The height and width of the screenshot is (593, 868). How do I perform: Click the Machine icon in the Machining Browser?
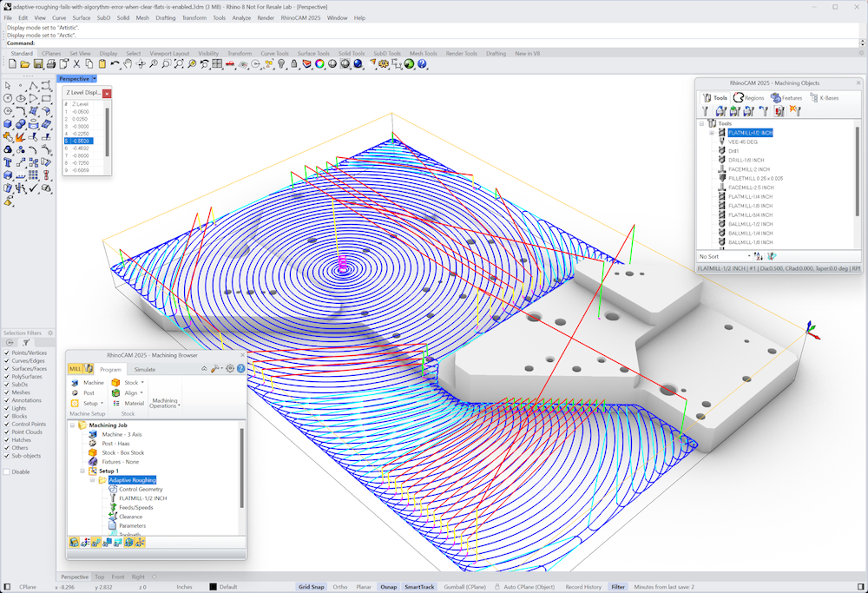(76, 382)
